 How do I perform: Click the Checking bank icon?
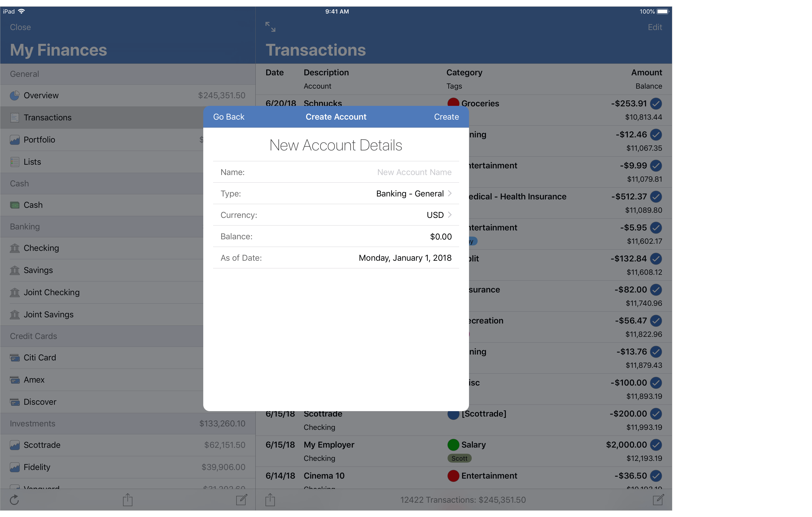(15, 248)
